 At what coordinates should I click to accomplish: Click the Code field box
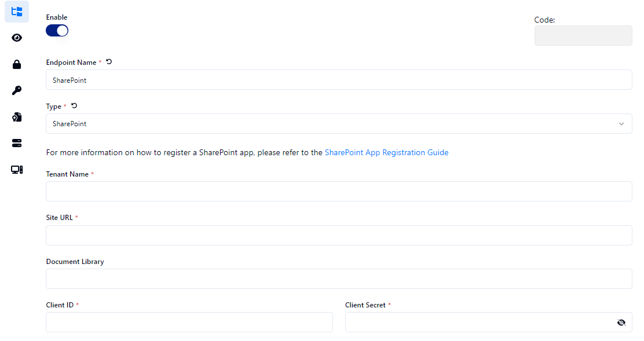click(583, 35)
